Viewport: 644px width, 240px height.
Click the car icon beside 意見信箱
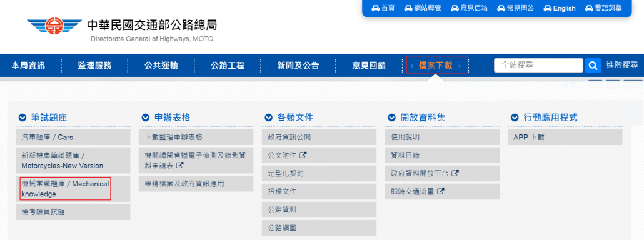pos(455,8)
